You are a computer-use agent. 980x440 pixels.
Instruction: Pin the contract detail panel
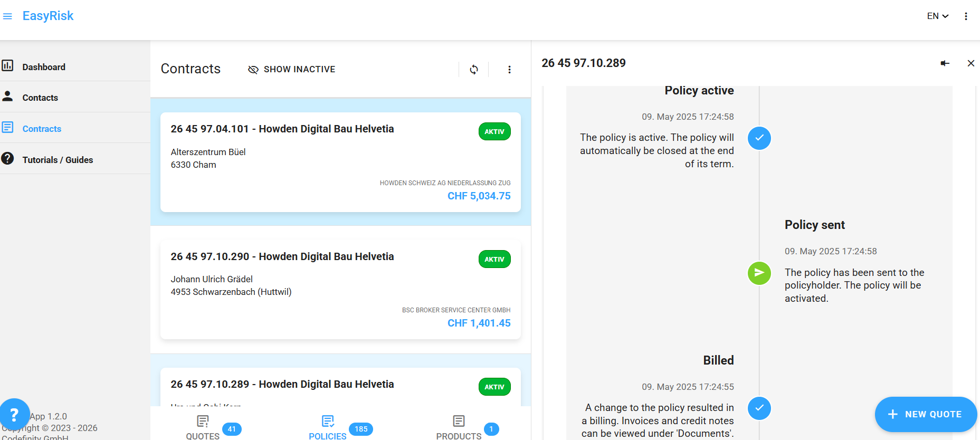(x=945, y=63)
